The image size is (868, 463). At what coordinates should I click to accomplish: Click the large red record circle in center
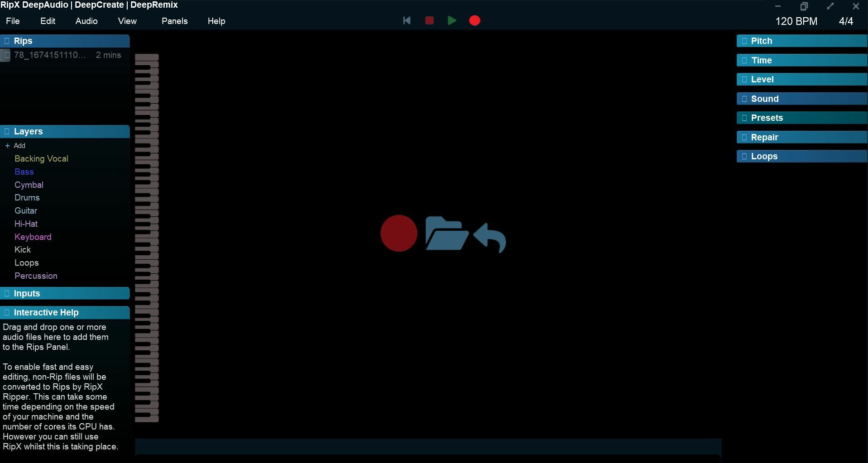(x=399, y=233)
